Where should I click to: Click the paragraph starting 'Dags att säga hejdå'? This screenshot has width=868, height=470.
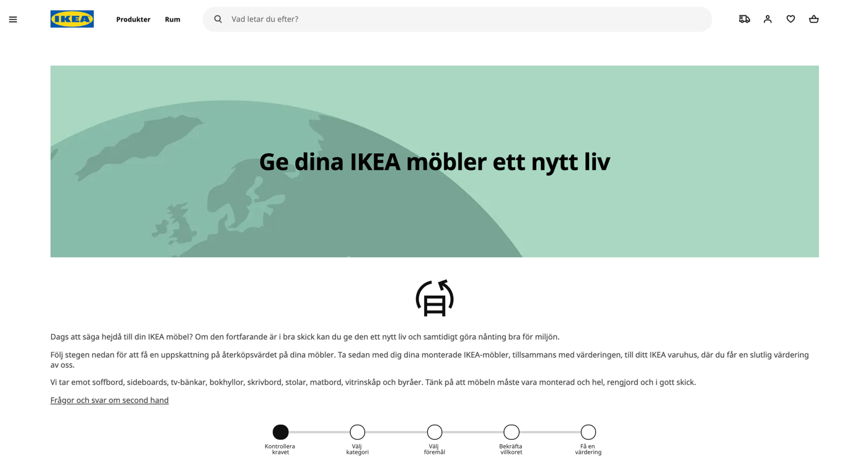tap(305, 337)
